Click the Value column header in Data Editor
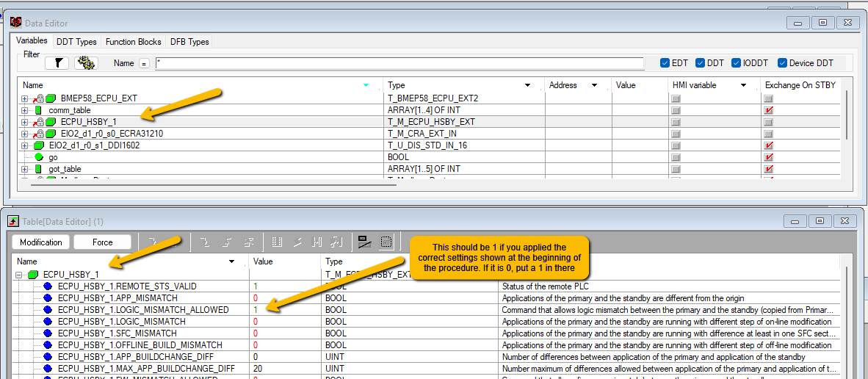 pos(639,85)
